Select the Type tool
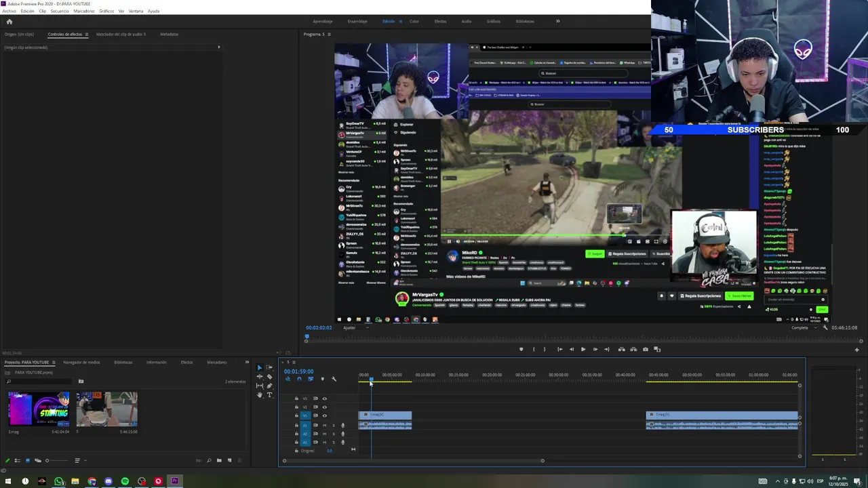Image resolution: width=868 pixels, height=488 pixels. click(x=269, y=394)
